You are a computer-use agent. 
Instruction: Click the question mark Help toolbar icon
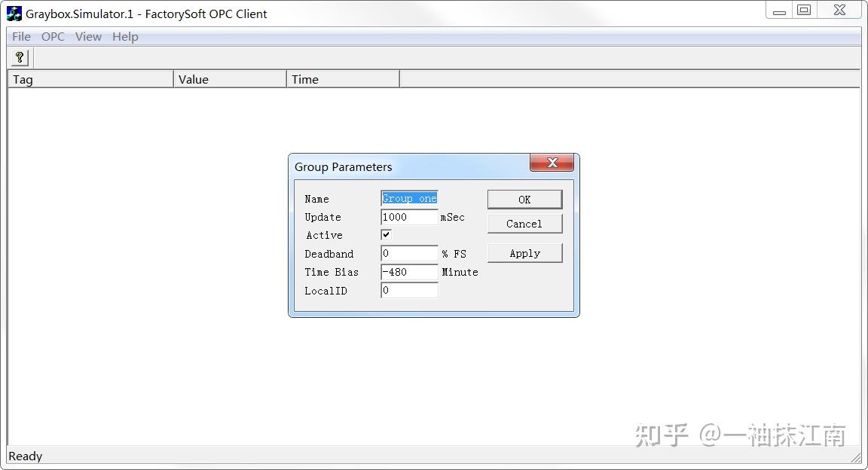19,56
